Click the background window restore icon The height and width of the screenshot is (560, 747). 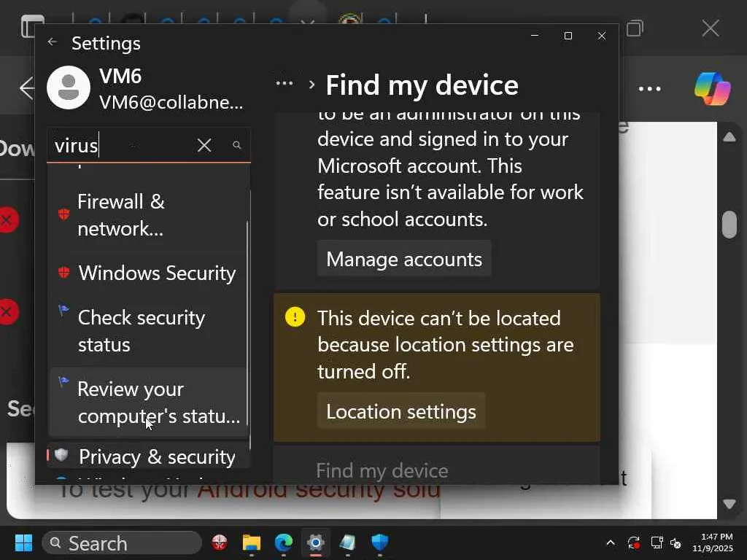(x=635, y=28)
